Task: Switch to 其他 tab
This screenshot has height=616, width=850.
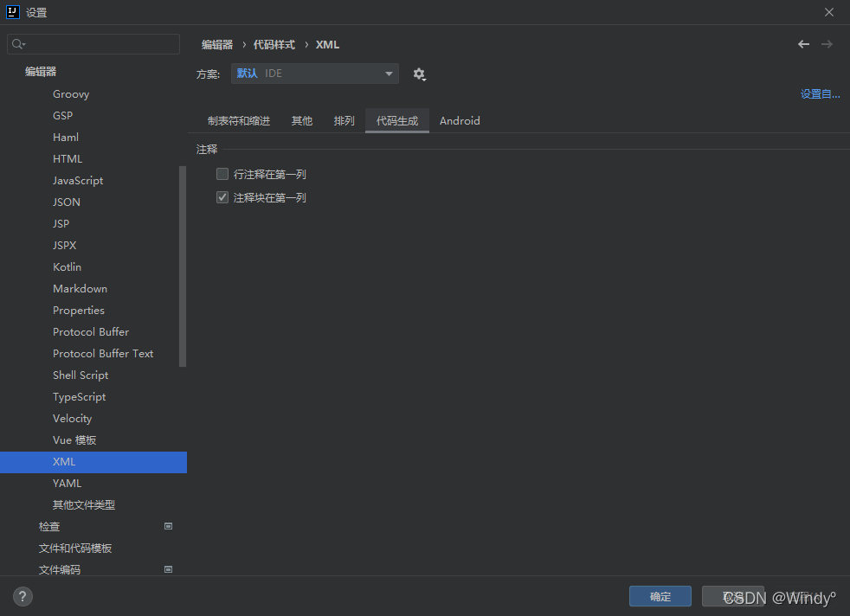Action: (x=301, y=121)
